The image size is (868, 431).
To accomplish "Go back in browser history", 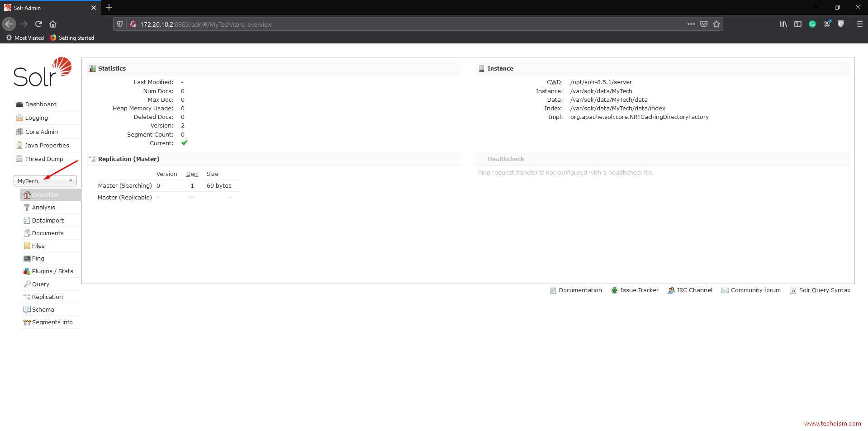I will point(9,24).
